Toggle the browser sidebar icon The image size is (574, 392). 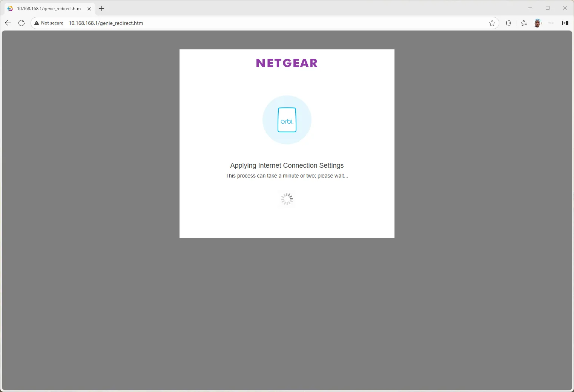coord(565,23)
